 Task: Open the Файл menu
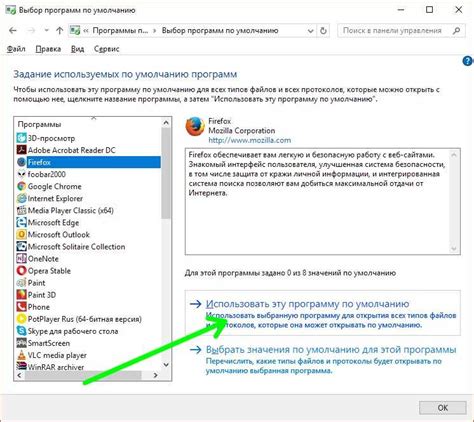click(16, 49)
